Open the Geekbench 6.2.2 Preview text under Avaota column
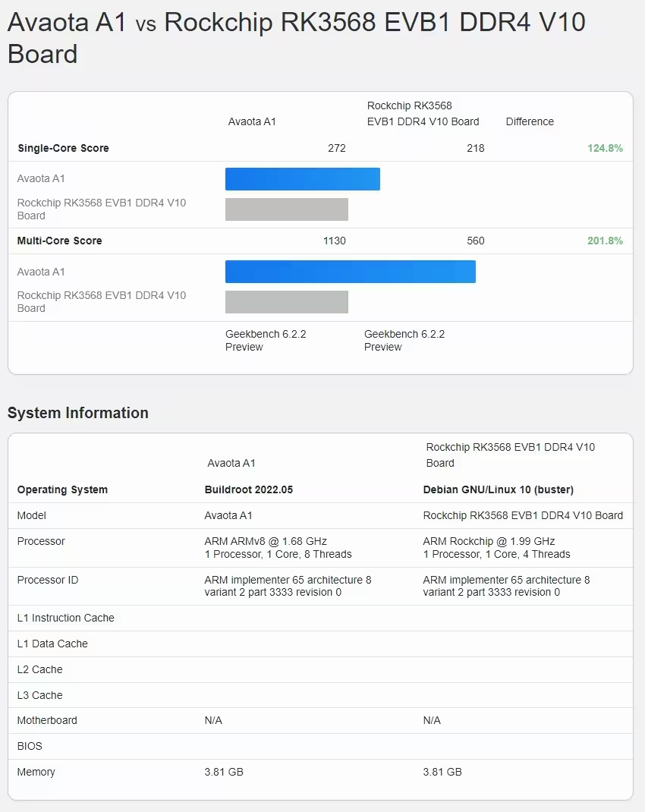Viewport: 645px width, 812px height. pyautogui.click(x=266, y=340)
